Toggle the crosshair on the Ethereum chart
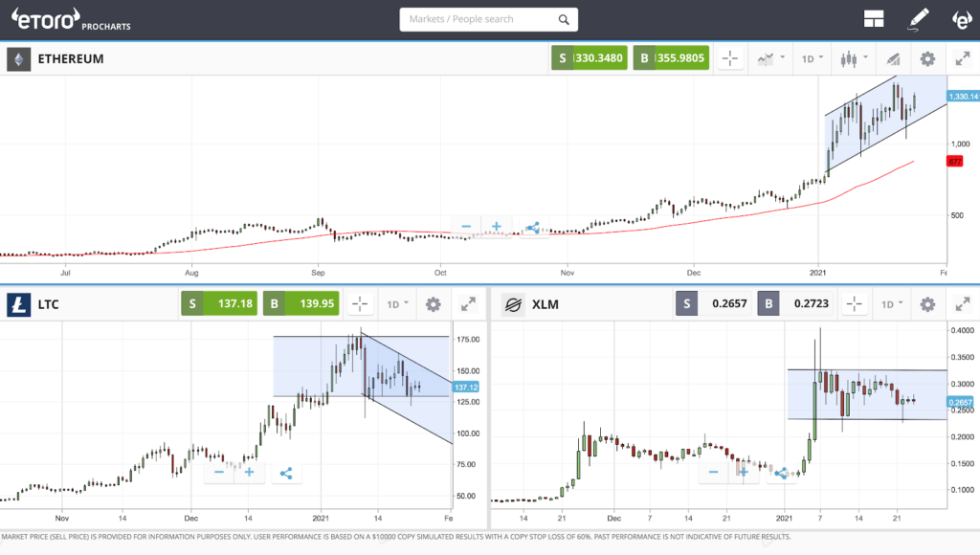The image size is (980, 555). 730,58
